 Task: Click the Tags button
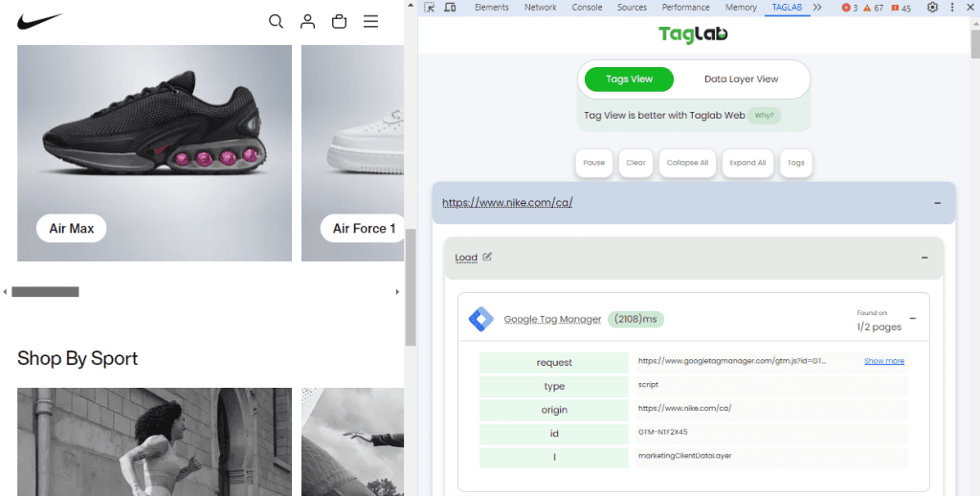coord(795,163)
